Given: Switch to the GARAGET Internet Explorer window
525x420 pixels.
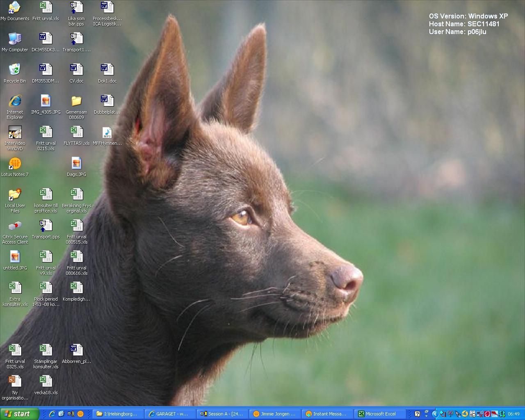Looking at the screenshot, I should click(170, 414).
